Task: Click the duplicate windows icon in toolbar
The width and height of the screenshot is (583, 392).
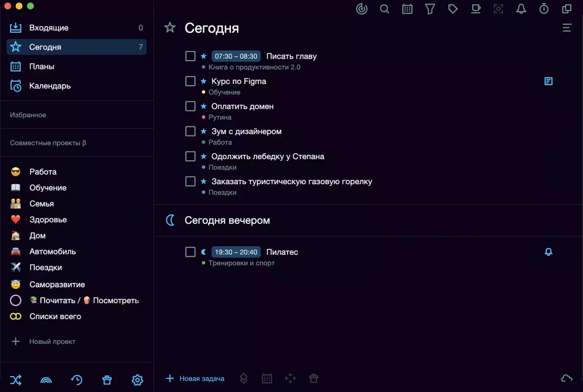Action: click(x=567, y=9)
